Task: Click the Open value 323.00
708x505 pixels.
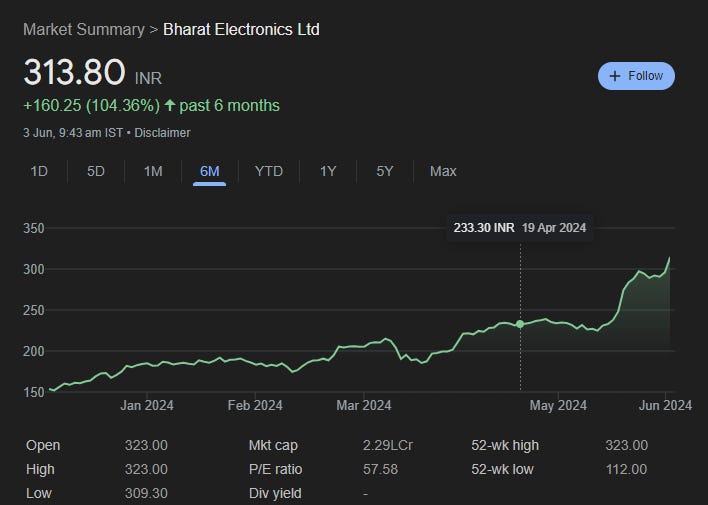Action: pos(146,445)
